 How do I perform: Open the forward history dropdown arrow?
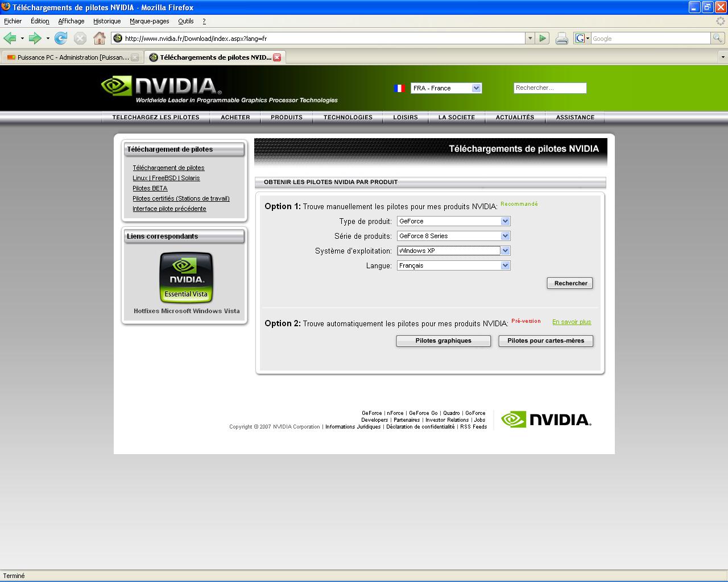pos(48,38)
